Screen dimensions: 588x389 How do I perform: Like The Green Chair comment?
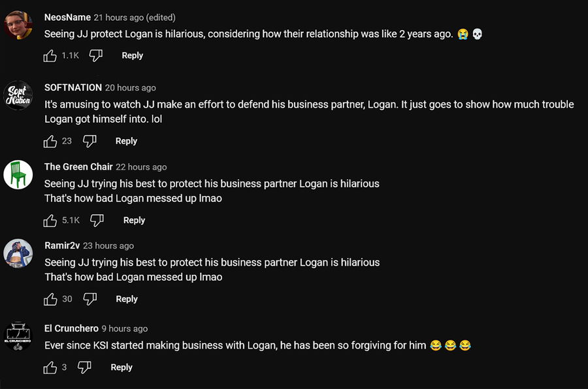click(50, 221)
